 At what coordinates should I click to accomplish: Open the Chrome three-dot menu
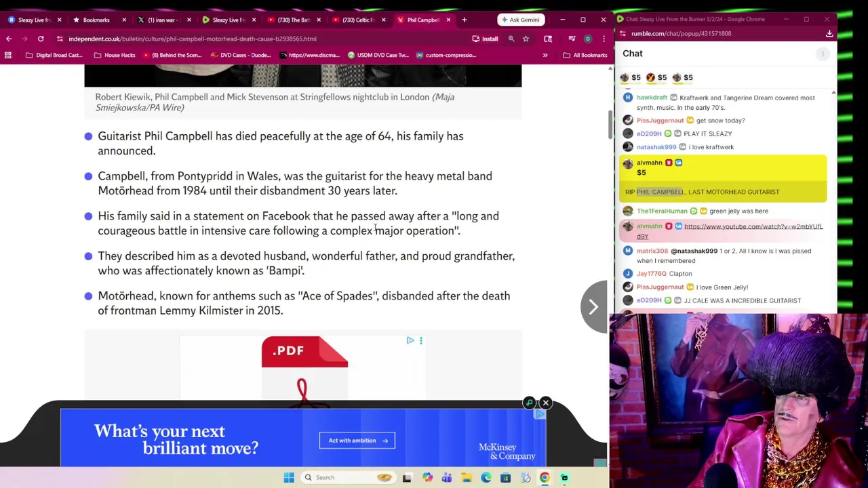604,39
